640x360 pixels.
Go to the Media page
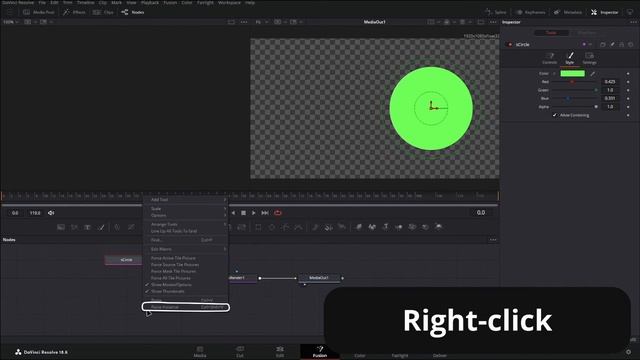coord(200,352)
